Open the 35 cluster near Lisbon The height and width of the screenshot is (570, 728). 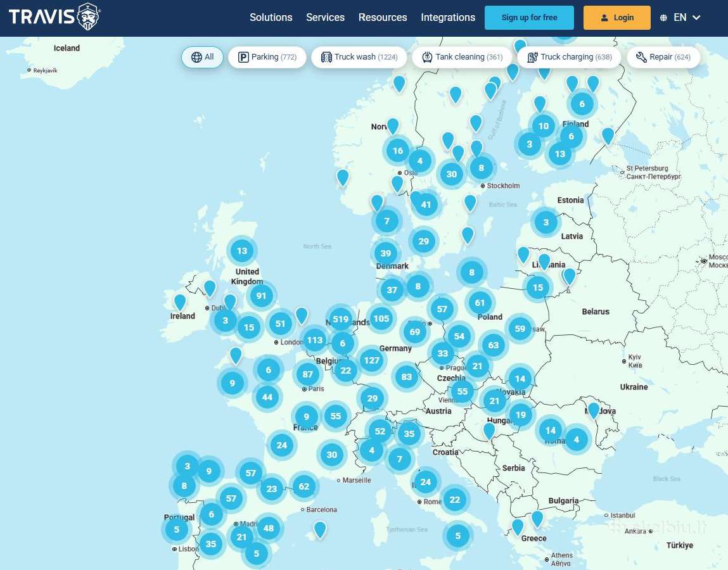click(x=211, y=543)
